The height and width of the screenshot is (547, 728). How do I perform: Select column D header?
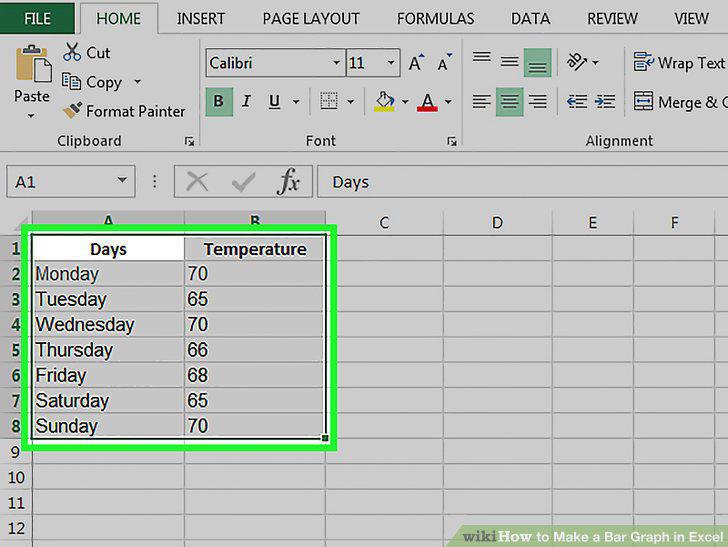click(x=497, y=223)
